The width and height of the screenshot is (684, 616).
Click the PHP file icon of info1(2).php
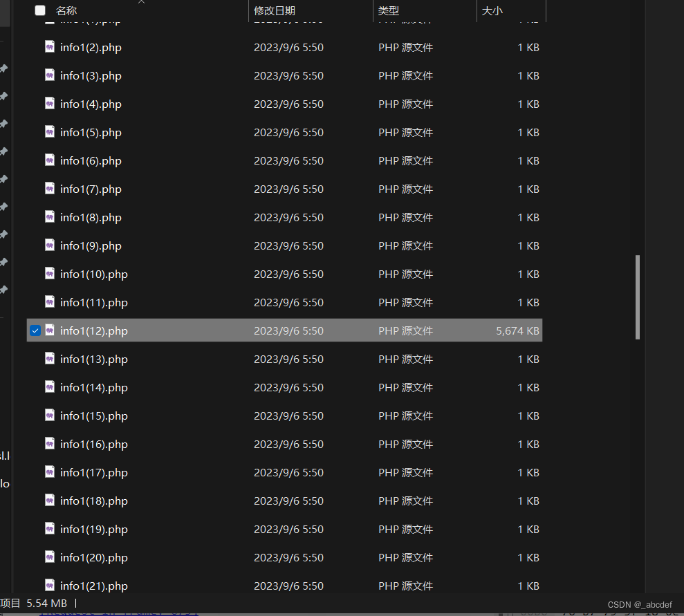click(x=50, y=46)
